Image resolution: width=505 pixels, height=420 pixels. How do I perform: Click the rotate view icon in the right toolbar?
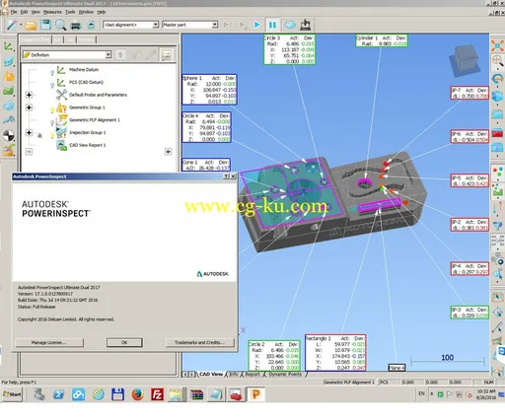coord(497,79)
